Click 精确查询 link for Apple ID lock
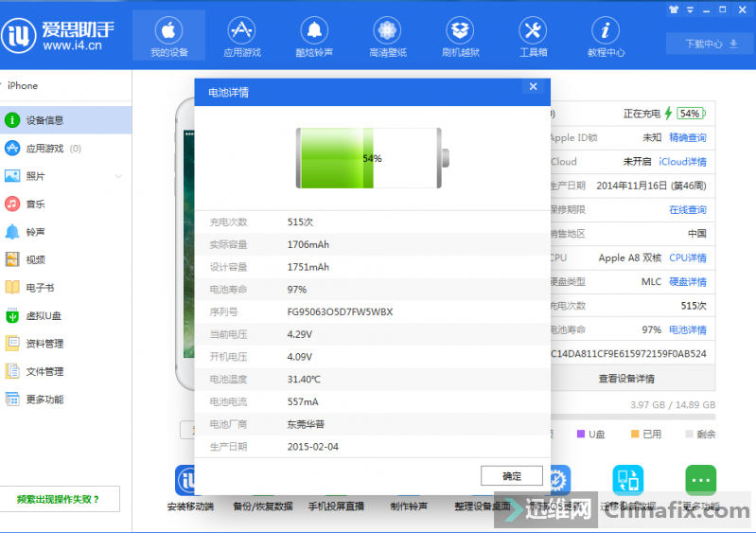Screen dimensions: 756x533 688,137
